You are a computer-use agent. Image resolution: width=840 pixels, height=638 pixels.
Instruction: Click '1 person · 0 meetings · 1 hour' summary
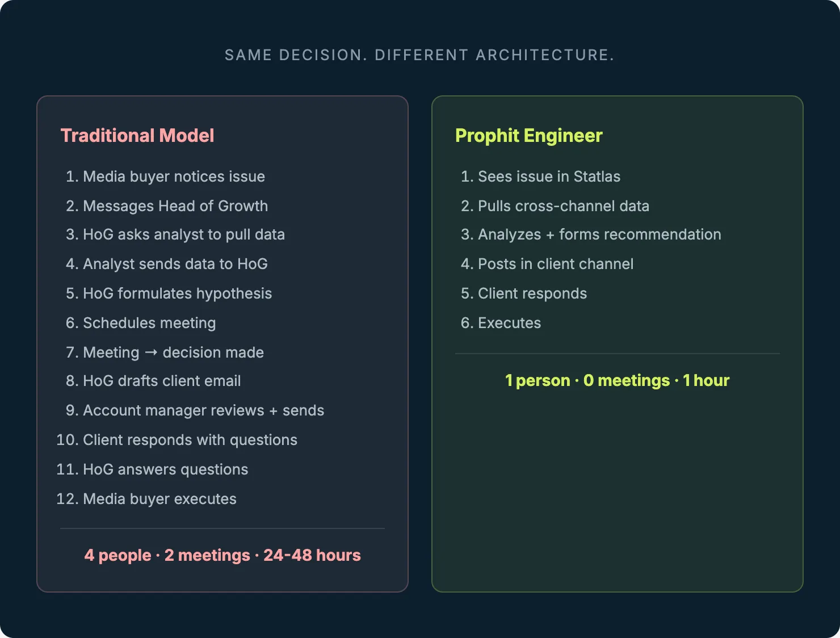click(617, 380)
